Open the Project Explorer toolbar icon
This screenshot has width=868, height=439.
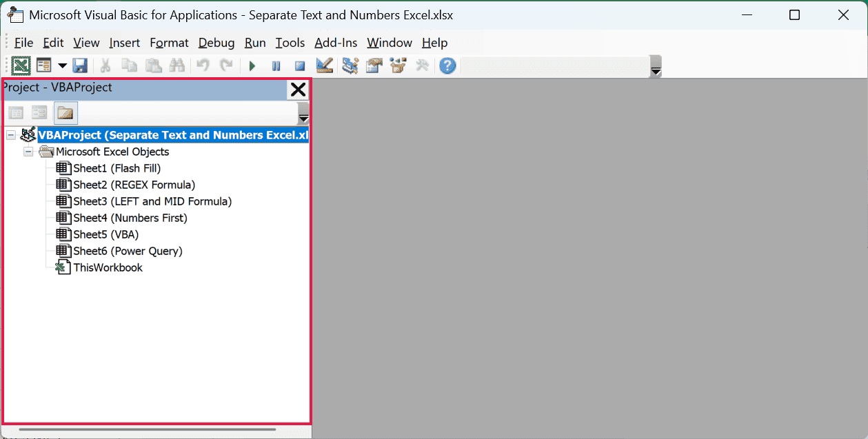point(350,65)
